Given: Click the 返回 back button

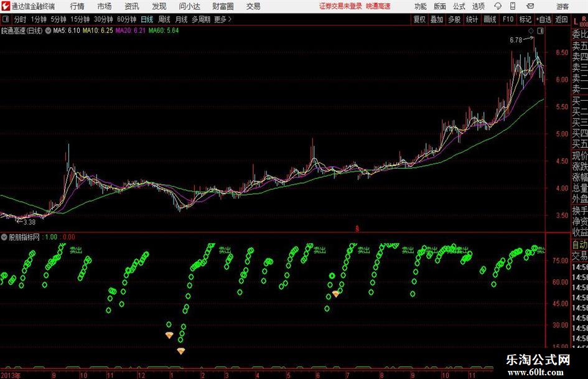Looking at the screenshot, I should (561, 19).
